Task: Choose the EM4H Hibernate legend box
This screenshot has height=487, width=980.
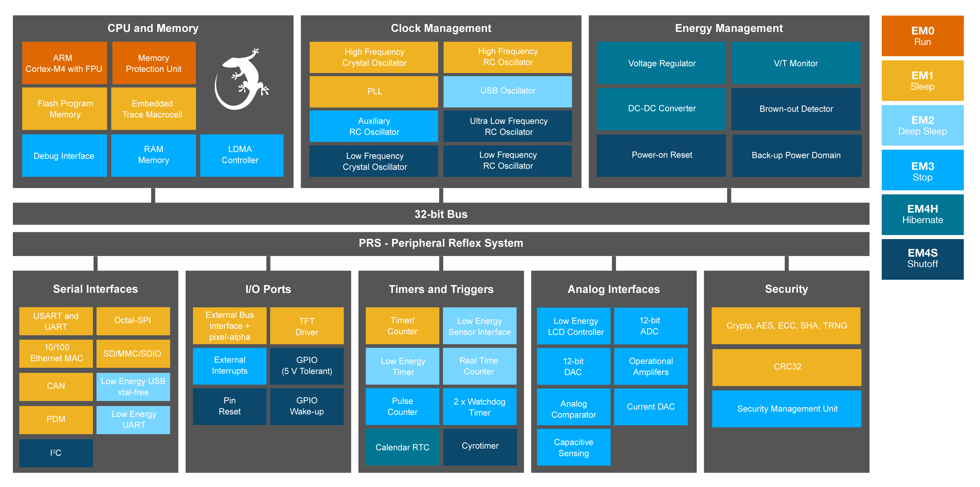Action: point(922,214)
